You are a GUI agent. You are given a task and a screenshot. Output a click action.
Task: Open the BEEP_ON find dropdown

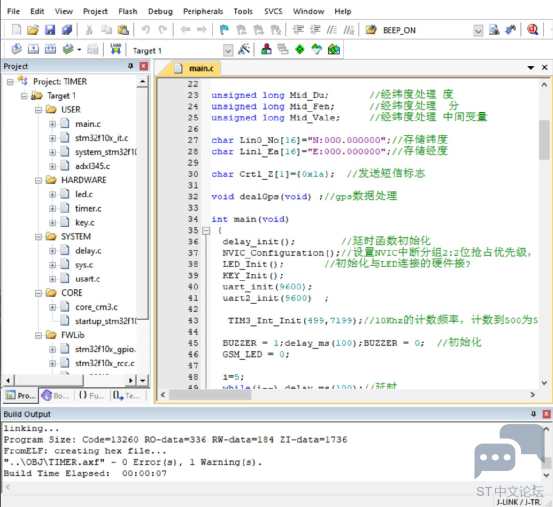tap(478, 30)
